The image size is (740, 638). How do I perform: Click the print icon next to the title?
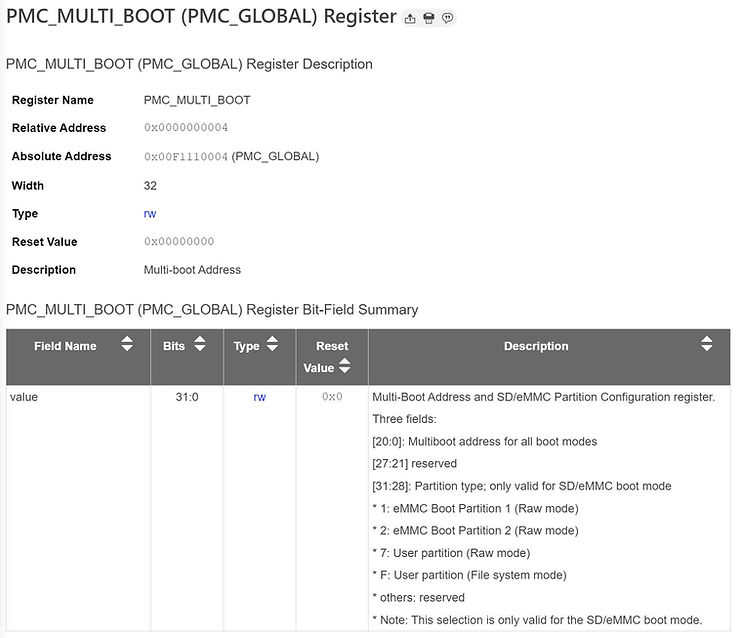tap(429, 18)
